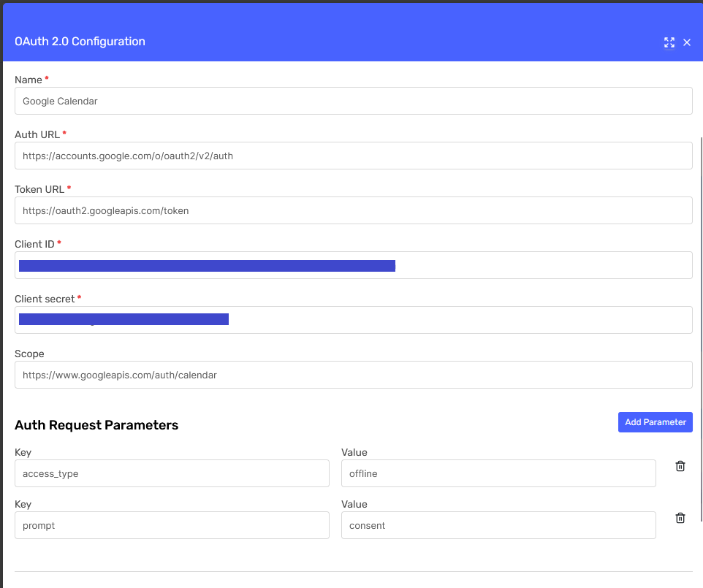Focus the Token URL input field
This screenshot has height=588, width=703.
(353, 210)
